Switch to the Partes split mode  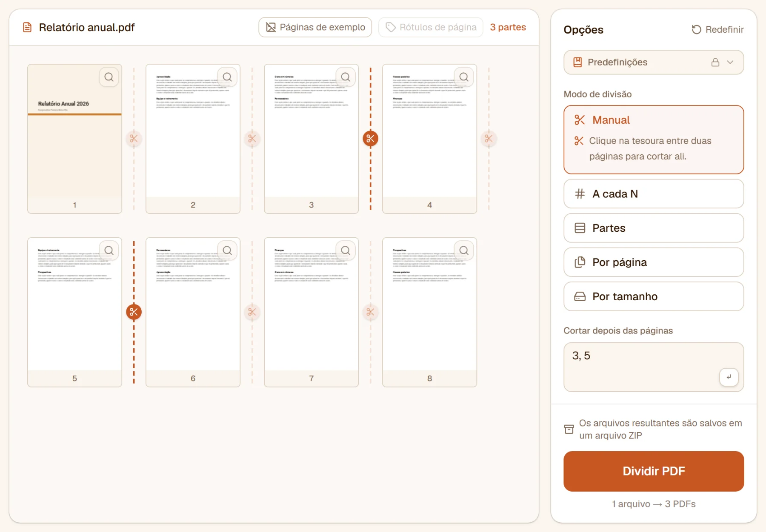(654, 228)
